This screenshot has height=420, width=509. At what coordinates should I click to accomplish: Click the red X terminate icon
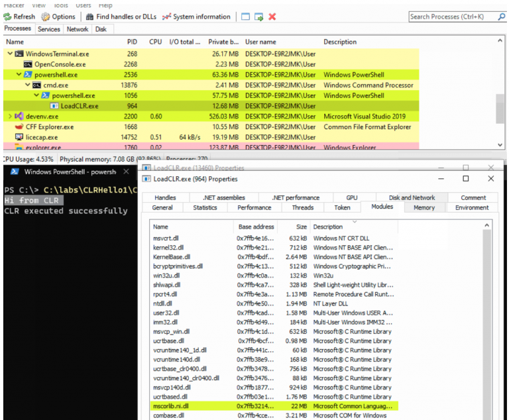272,17
